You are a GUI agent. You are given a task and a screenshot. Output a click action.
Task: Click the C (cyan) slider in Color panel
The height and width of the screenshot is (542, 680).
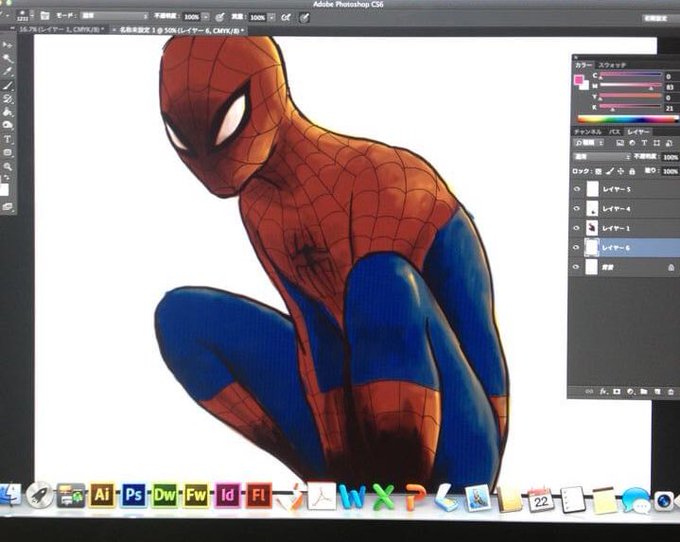(x=631, y=75)
